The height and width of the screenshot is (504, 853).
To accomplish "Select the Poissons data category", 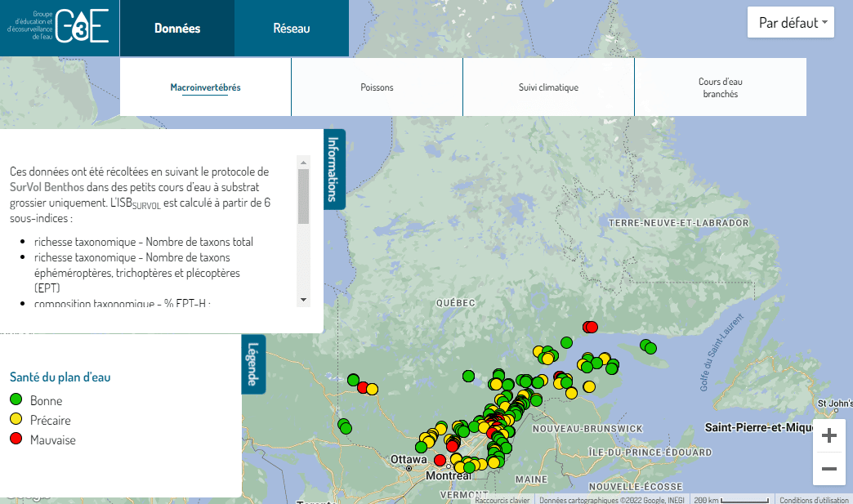I will click(377, 87).
